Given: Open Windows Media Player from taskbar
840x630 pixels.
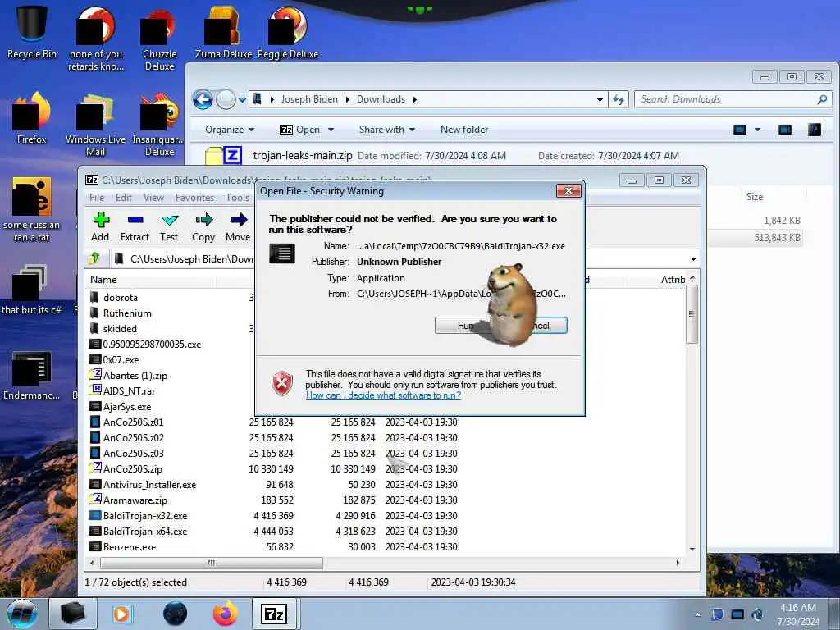Looking at the screenshot, I should [121, 614].
